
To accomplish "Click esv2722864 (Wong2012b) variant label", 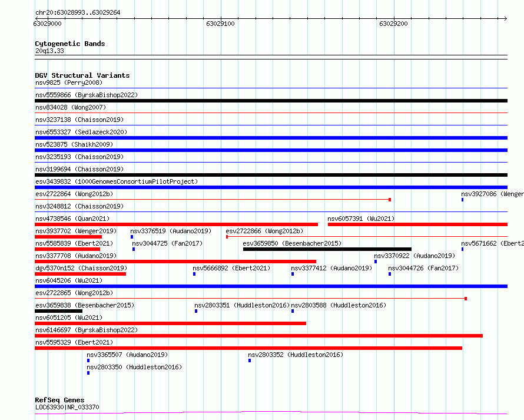I will [x=74, y=194].
